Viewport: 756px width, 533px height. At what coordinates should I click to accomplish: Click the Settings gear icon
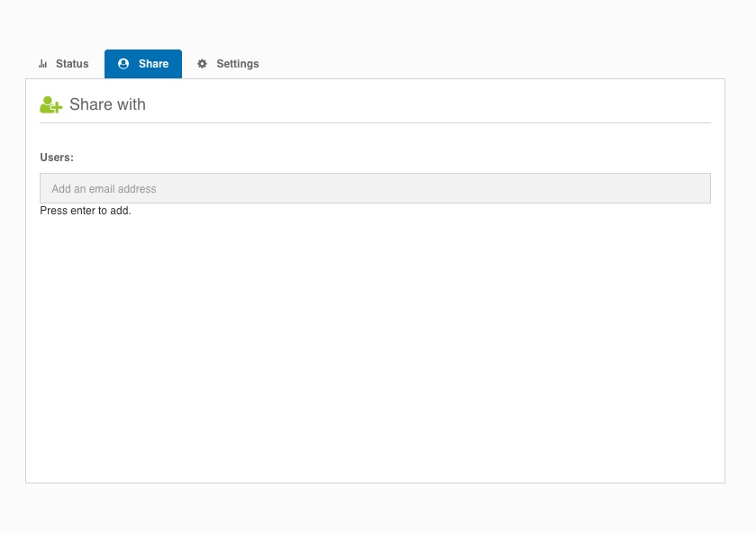(202, 64)
